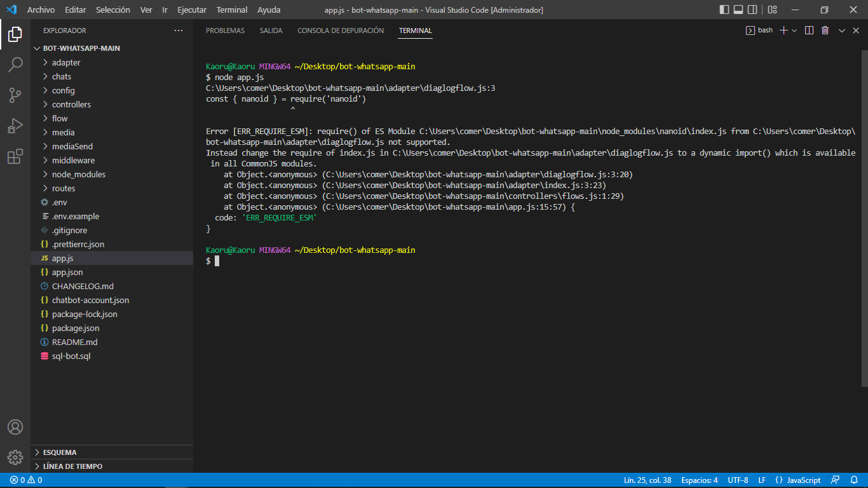
Task: Switch to the SALIDA tab
Action: coord(271,30)
